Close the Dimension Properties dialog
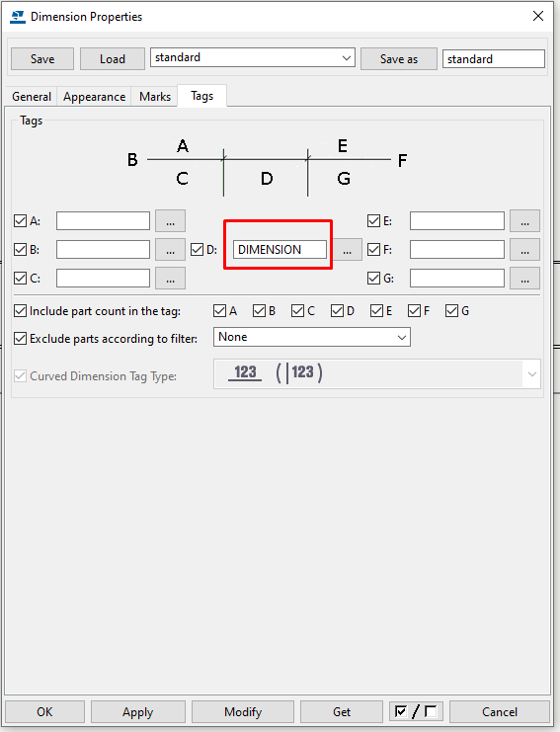 pos(538,16)
